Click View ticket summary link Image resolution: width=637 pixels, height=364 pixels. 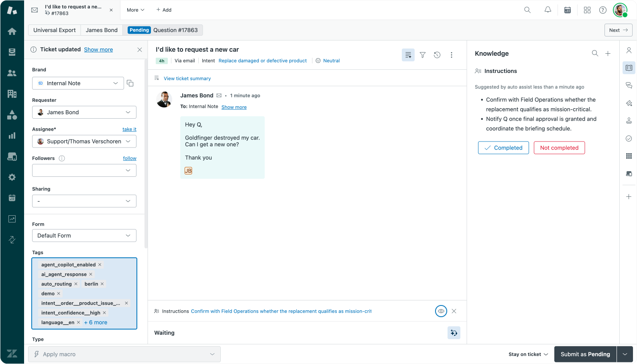[187, 79]
